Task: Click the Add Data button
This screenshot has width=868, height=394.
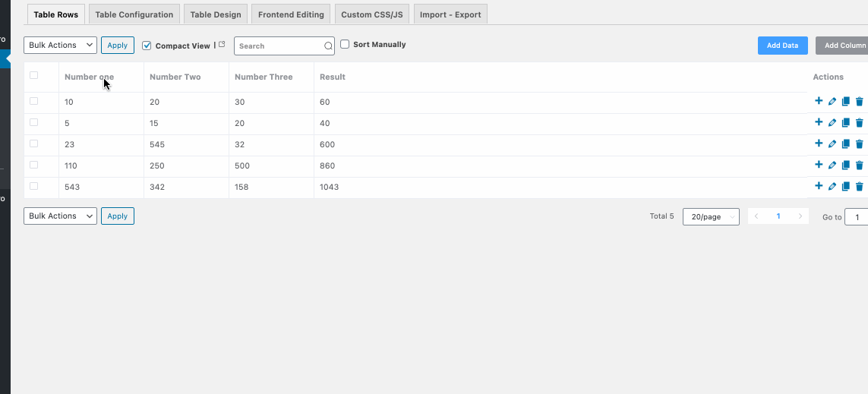Action: point(782,46)
